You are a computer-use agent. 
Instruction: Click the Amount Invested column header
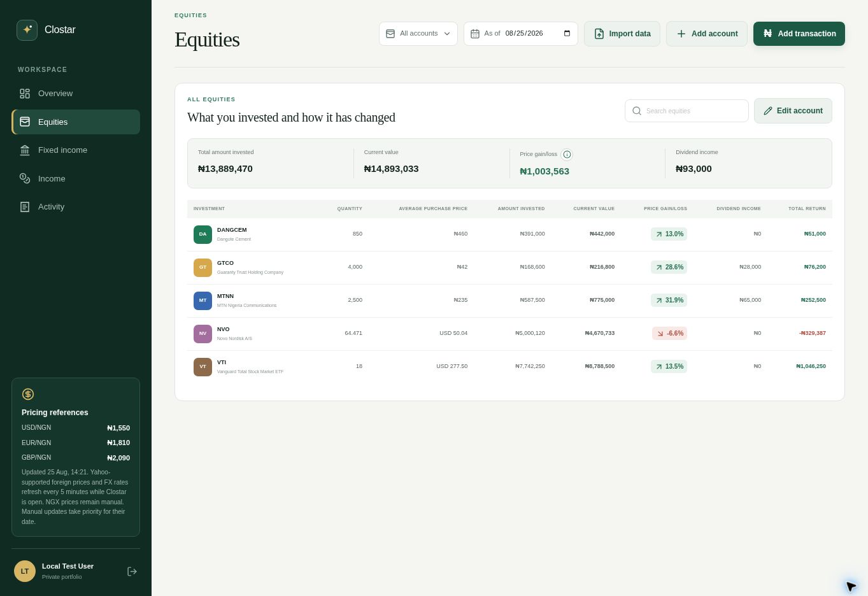tap(521, 209)
